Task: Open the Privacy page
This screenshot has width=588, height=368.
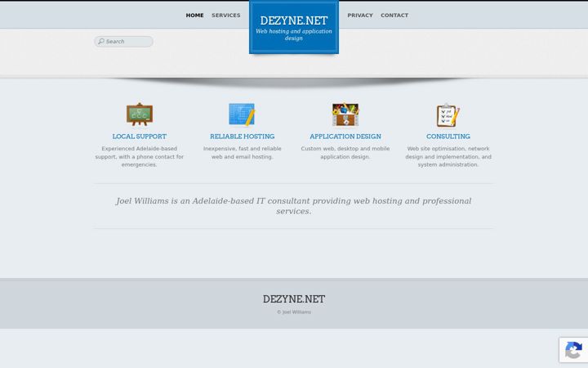Action: pyautogui.click(x=360, y=16)
